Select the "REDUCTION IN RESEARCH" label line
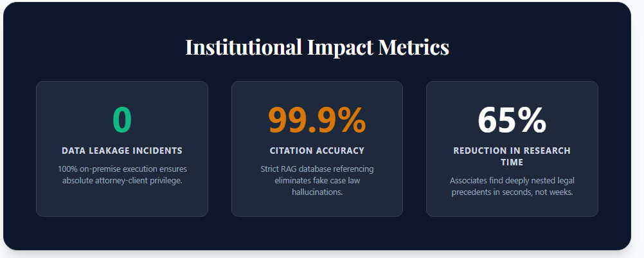644x258 pixels. pyautogui.click(x=512, y=151)
